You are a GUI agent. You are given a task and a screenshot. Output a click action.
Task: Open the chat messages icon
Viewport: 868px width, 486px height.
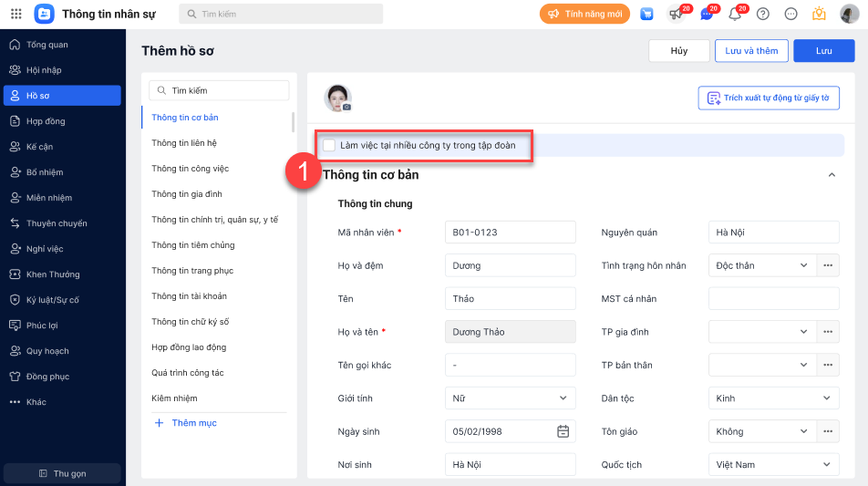click(706, 15)
